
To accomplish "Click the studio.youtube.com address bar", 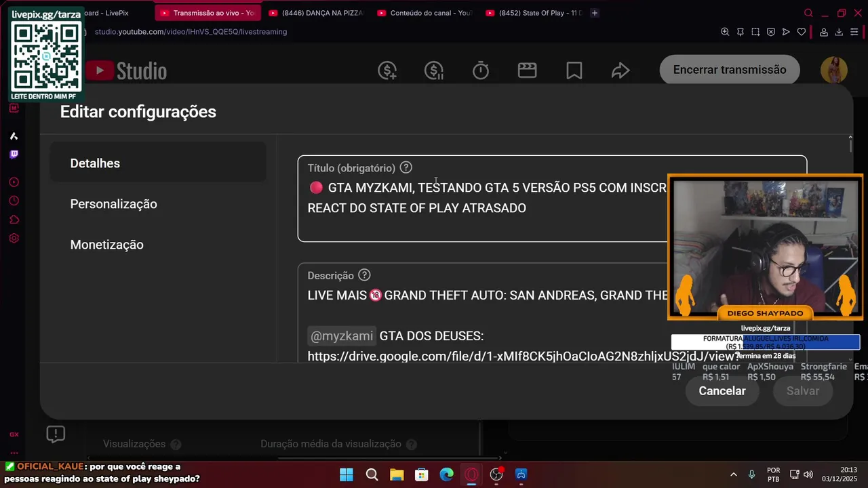I will pyautogui.click(x=191, y=32).
